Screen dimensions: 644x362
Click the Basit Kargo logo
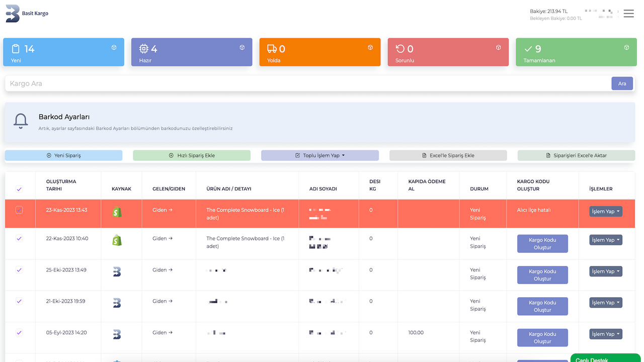27,14
